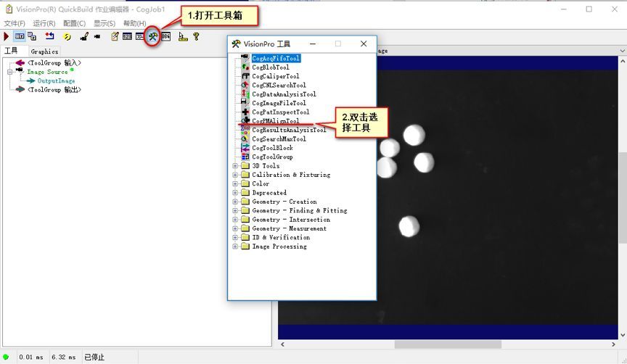Click the vertical scrollbar up arrow
Screen dimensions: 627x364
pos(623,62)
